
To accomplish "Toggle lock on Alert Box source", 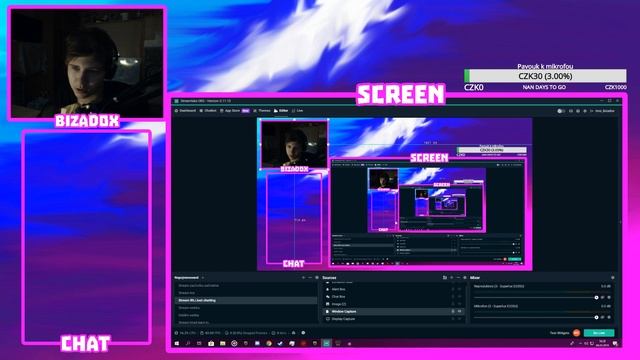I will (x=453, y=289).
